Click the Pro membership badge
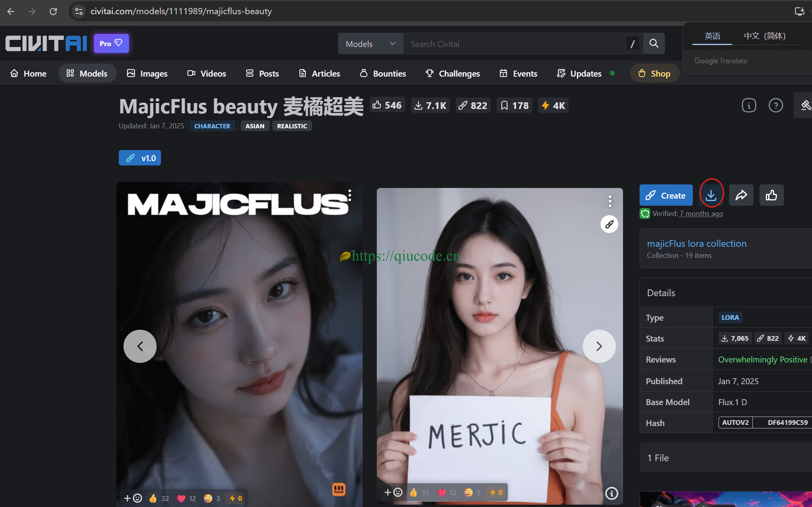 [x=111, y=43]
